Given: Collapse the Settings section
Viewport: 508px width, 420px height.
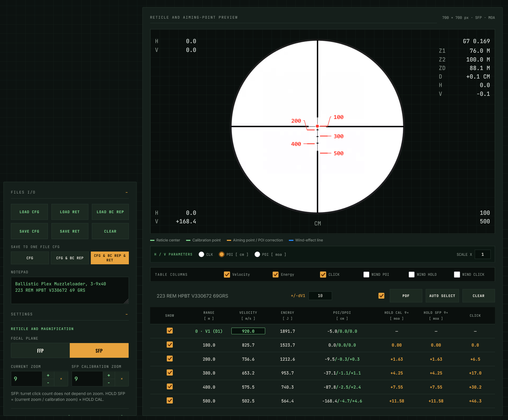Looking at the screenshot, I should click(x=127, y=314).
